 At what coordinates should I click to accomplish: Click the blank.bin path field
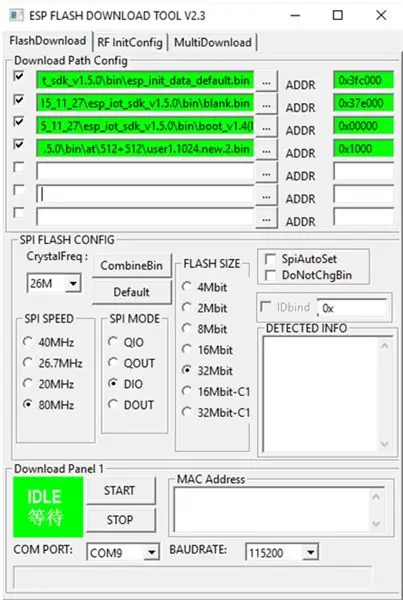point(145,103)
